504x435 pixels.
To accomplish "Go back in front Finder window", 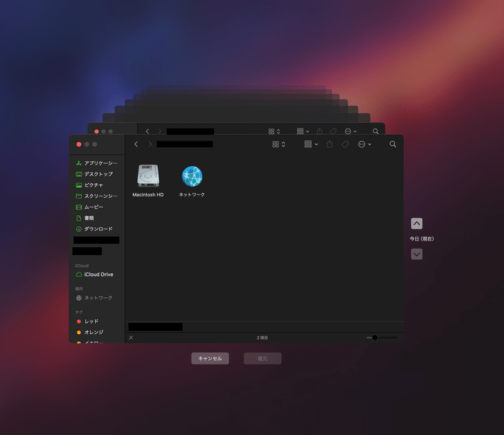I will click(136, 144).
